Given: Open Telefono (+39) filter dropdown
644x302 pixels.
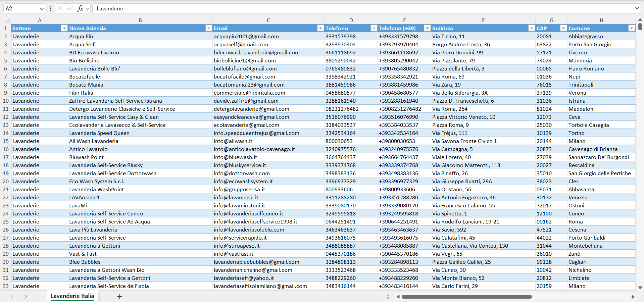Looking at the screenshot, I should (427, 28).
